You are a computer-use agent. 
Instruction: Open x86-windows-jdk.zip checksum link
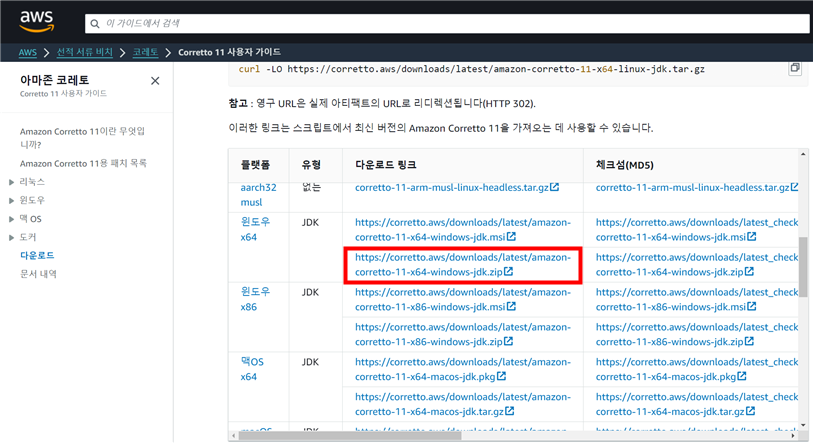696,334
